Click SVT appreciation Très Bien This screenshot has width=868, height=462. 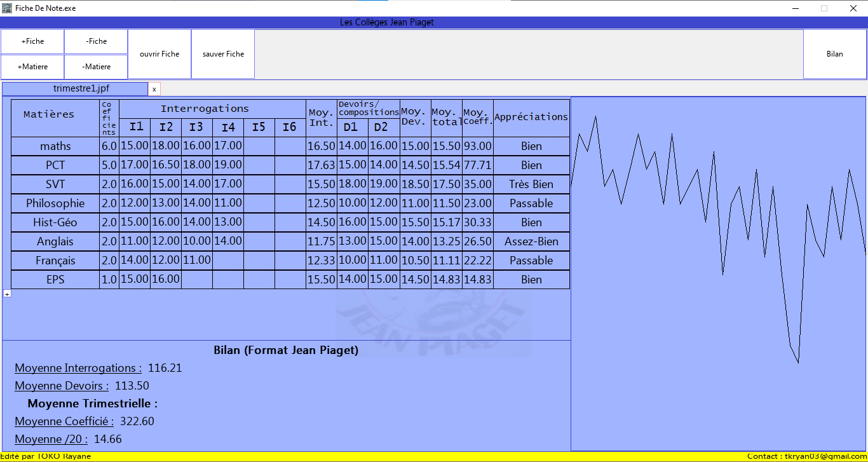tap(531, 184)
